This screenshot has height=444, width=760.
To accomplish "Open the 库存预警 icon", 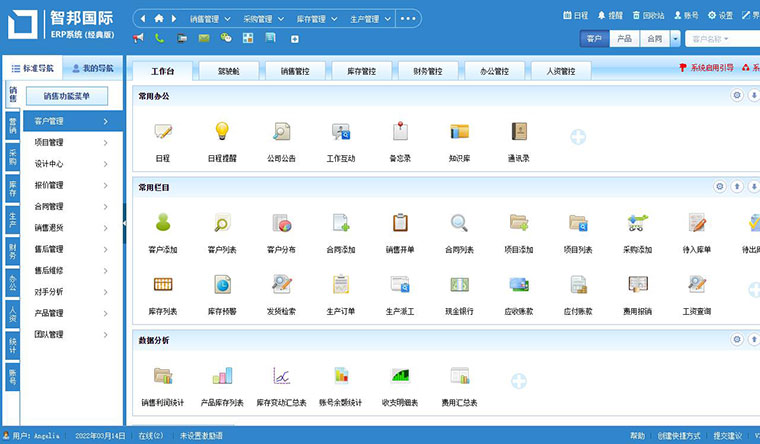I will tap(223, 286).
